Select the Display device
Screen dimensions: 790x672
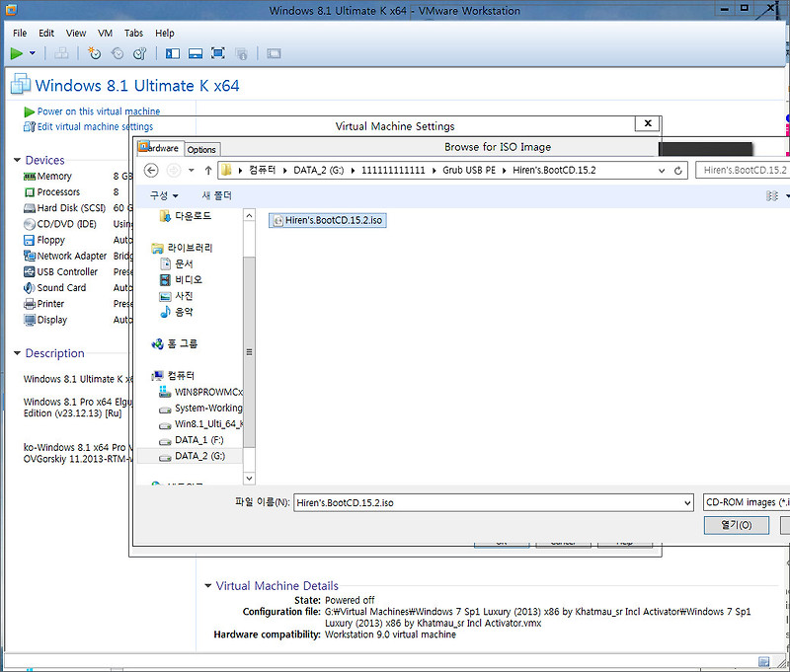tap(52, 320)
